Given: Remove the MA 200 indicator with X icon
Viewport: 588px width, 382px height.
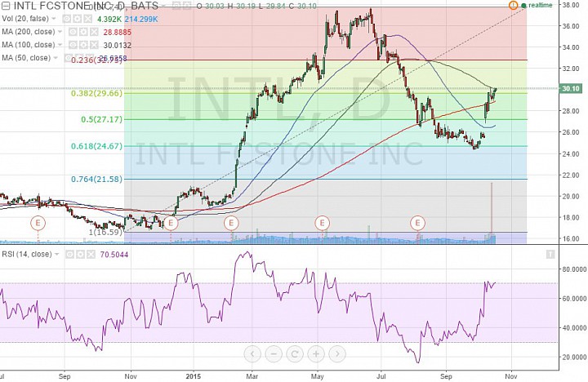Looking at the screenshot, I should tap(94, 32).
